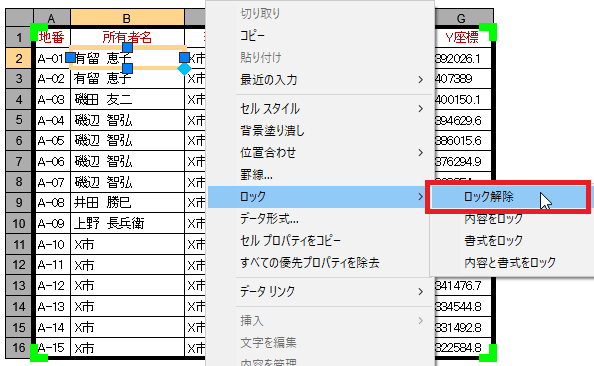This screenshot has height=366, width=594.
Task: Click the 地番 header cell
Action: tap(52, 37)
